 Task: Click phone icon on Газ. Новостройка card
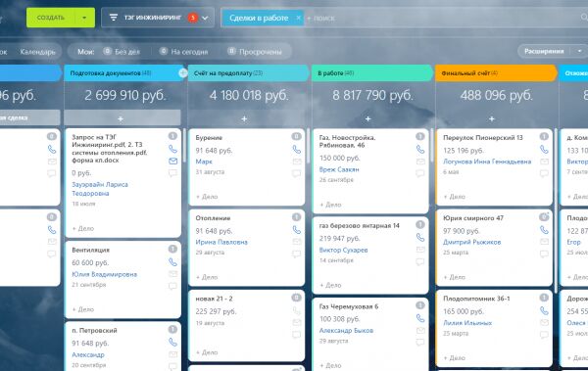pyautogui.click(x=420, y=150)
